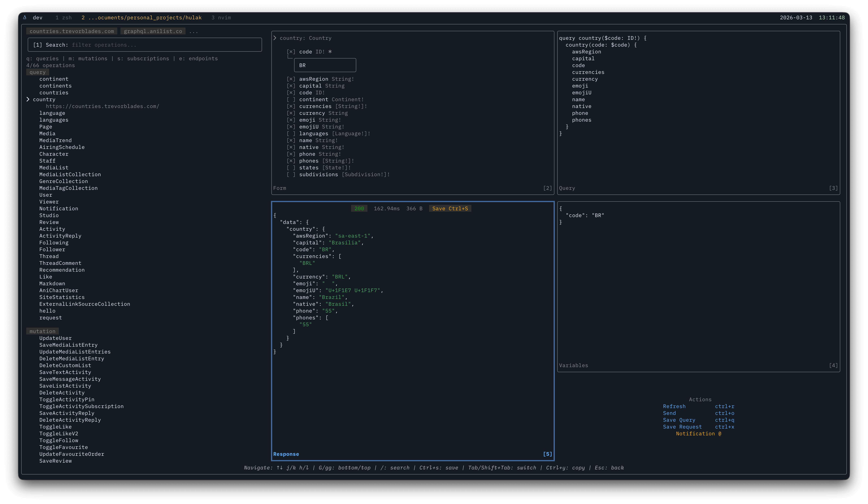The height and width of the screenshot is (504, 868).
Task: Select the UpdateUser mutation
Action: pos(55,338)
